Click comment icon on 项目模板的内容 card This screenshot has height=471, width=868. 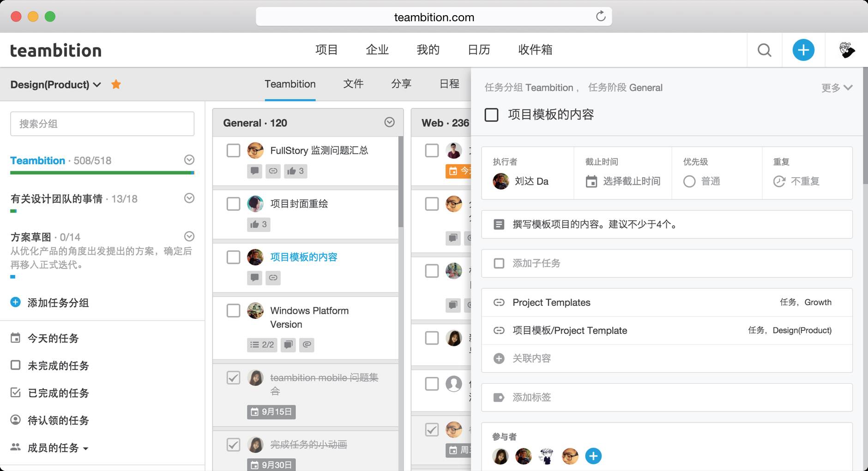coord(254,278)
